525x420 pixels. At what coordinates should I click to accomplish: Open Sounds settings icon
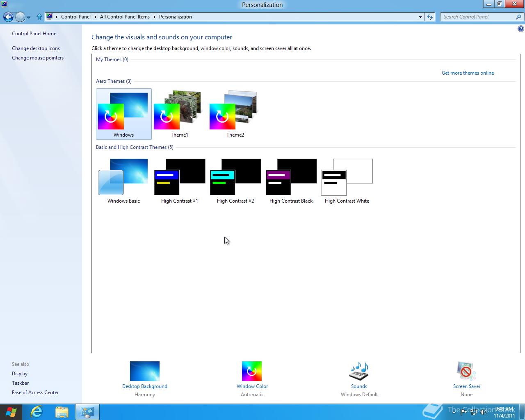tap(359, 371)
